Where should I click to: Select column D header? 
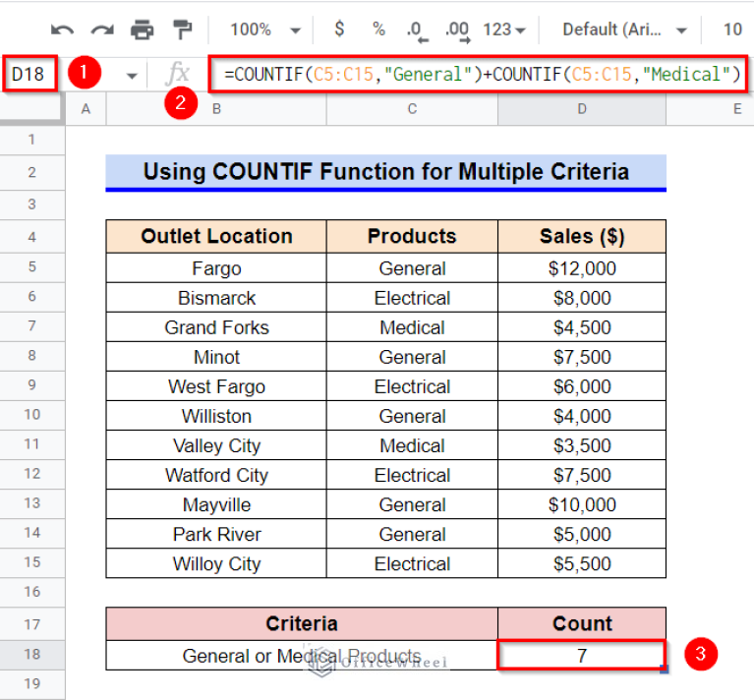point(582,109)
